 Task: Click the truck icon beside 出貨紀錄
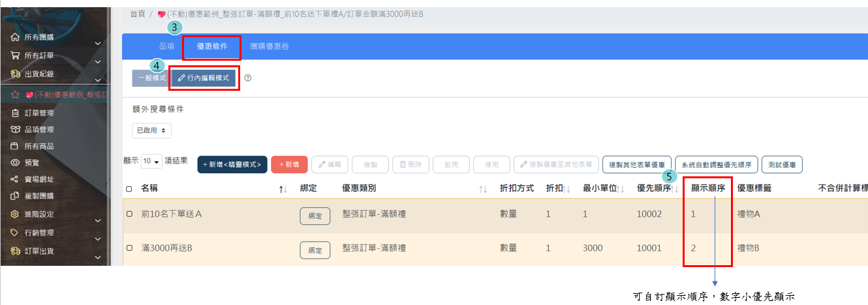pyautogui.click(x=15, y=74)
